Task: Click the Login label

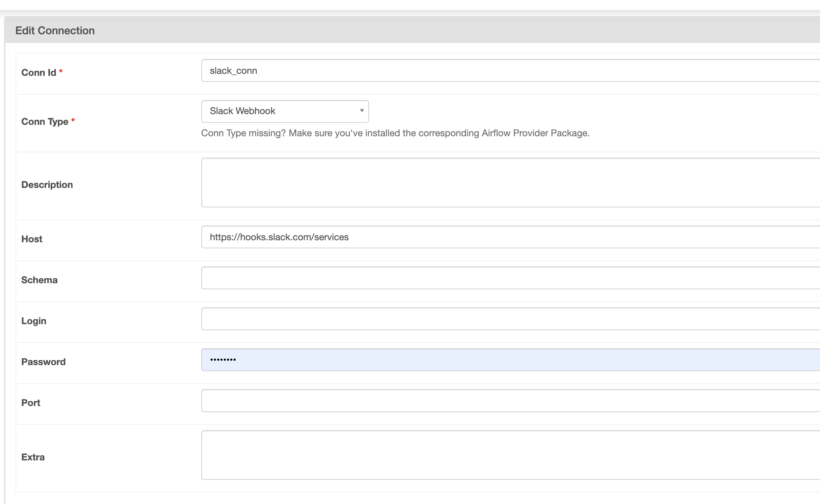Action: (34, 321)
